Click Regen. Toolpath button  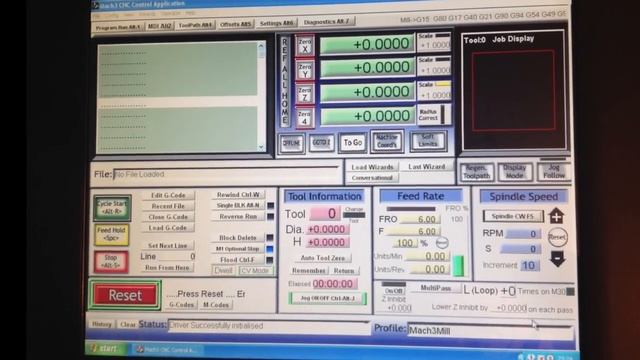(x=476, y=172)
